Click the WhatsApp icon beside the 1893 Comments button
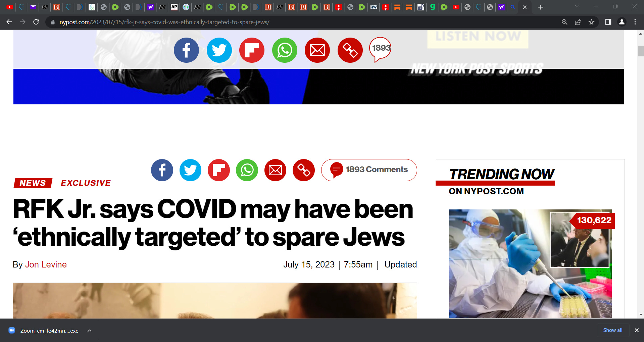This screenshot has width=644, height=342. (x=247, y=170)
